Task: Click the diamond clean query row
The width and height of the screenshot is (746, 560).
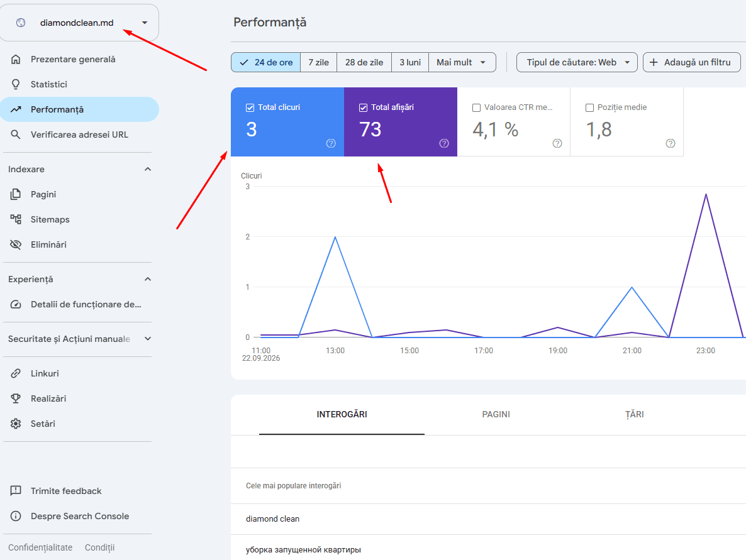Action: 488,519
